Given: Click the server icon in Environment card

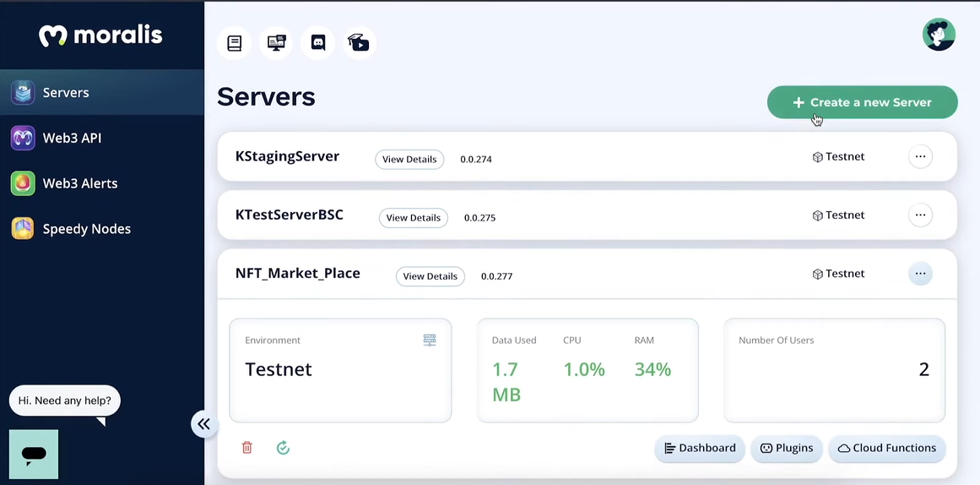Looking at the screenshot, I should coord(430,341).
